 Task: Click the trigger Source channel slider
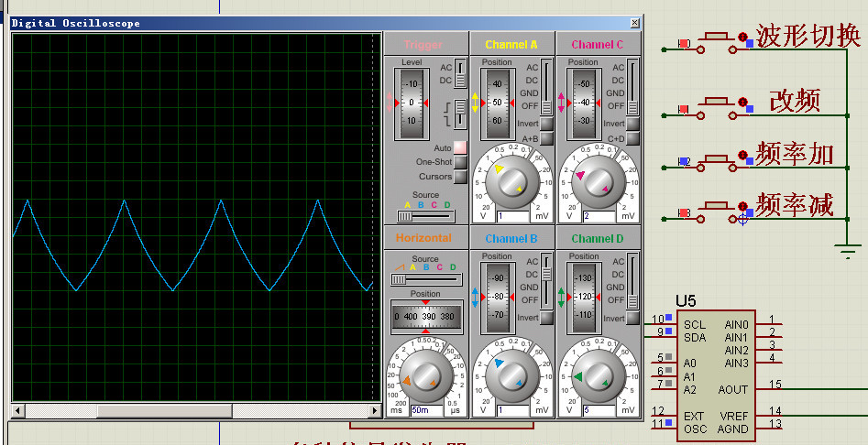pos(425,216)
